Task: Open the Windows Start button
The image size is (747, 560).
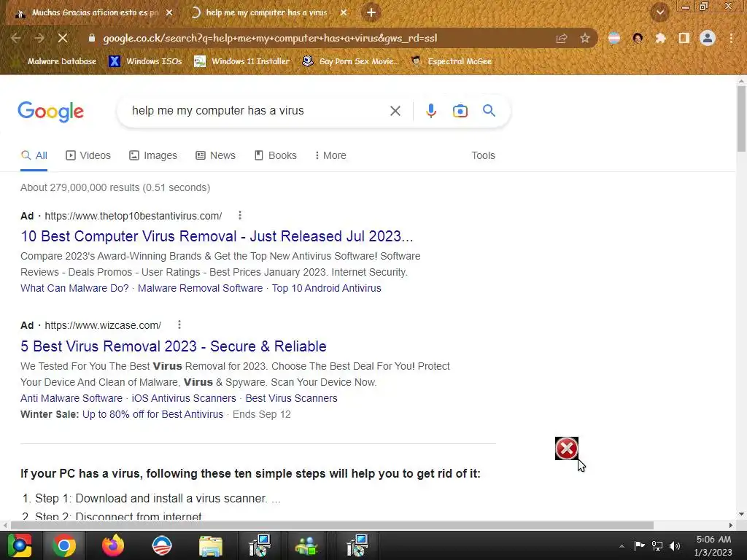Action: pyautogui.click(x=20, y=545)
